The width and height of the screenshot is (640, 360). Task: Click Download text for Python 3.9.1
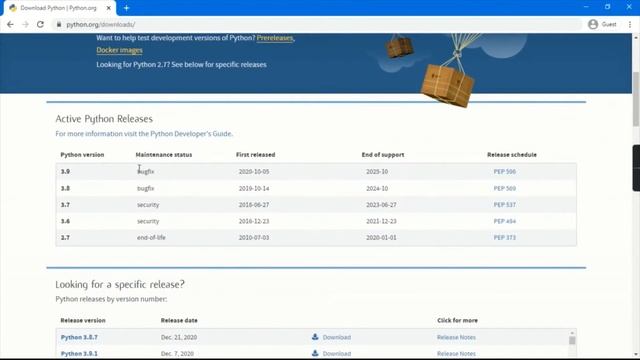pos(337,353)
